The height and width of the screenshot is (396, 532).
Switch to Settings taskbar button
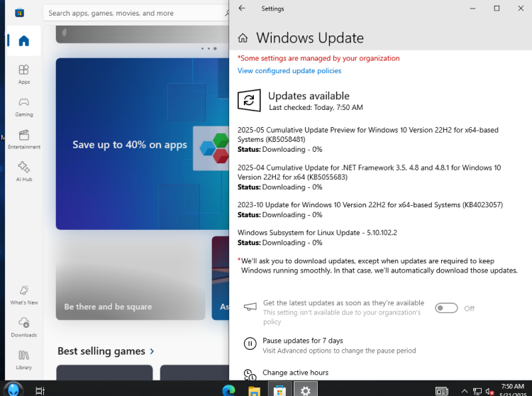pos(306,390)
